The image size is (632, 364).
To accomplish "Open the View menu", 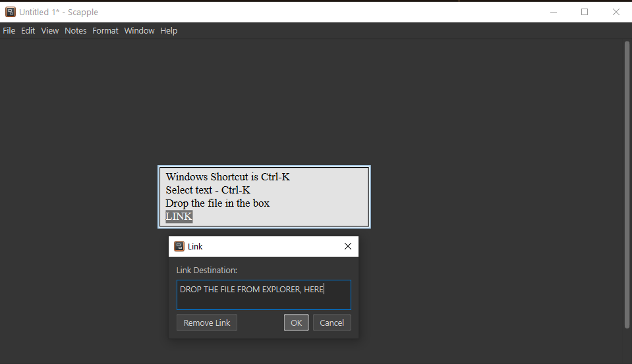I will (x=50, y=31).
